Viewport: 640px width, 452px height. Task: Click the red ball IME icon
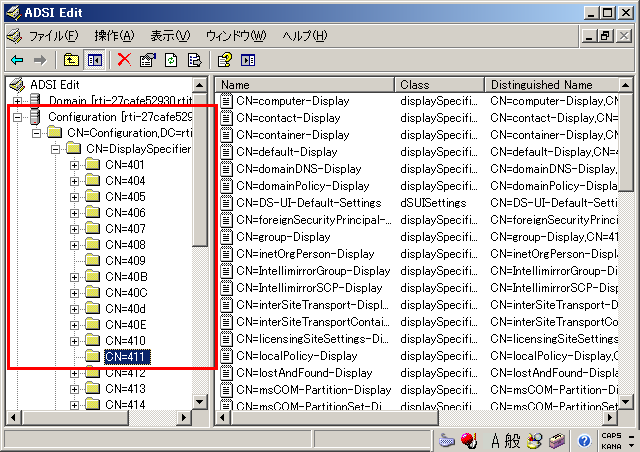point(468,441)
